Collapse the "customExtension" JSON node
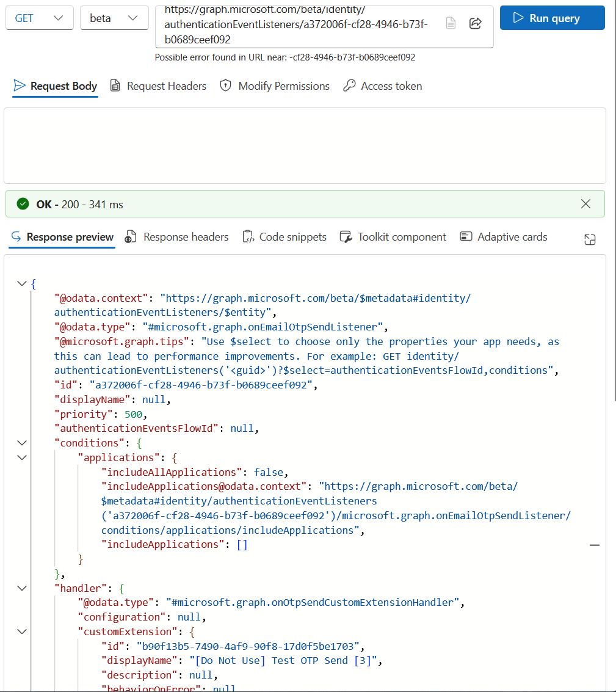 click(x=21, y=632)
